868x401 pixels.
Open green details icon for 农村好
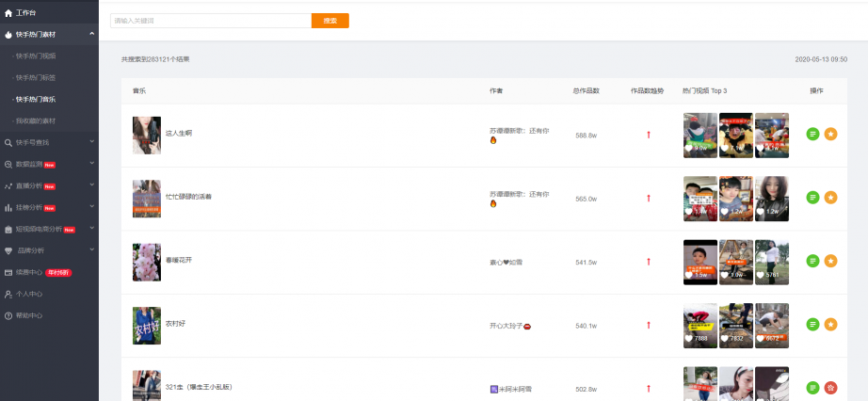pos(812,325)
